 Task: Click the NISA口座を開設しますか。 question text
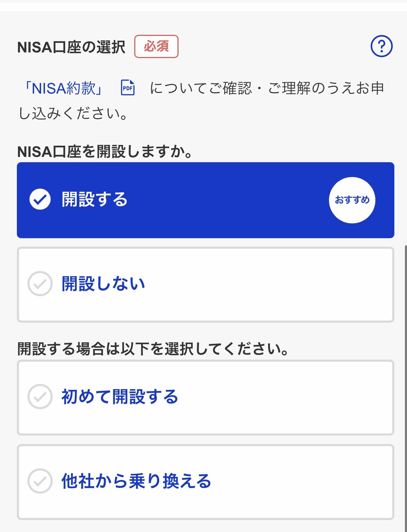pyautogui.click(x=105, y=152)
